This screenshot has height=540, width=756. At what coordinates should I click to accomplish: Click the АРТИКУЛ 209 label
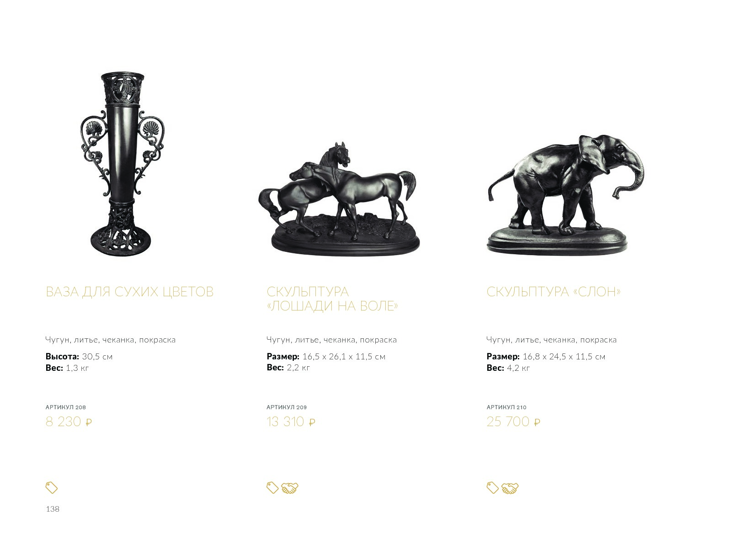287,407
